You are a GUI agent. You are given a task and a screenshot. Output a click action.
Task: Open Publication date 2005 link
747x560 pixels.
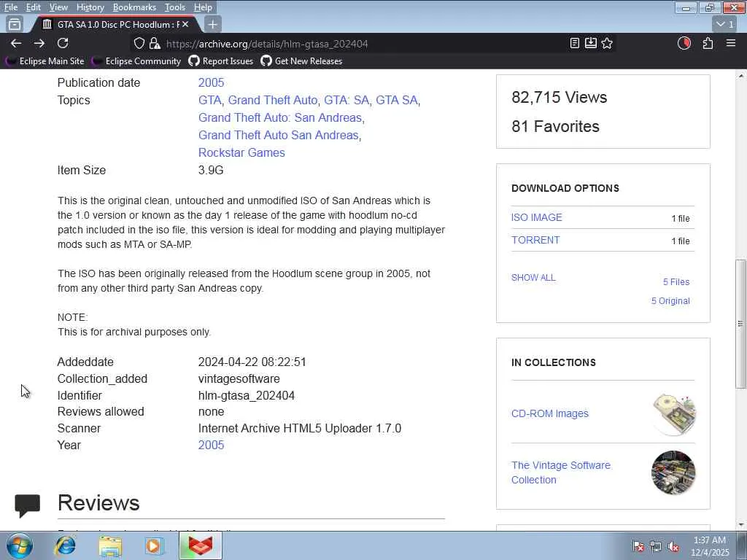[211, 82]
